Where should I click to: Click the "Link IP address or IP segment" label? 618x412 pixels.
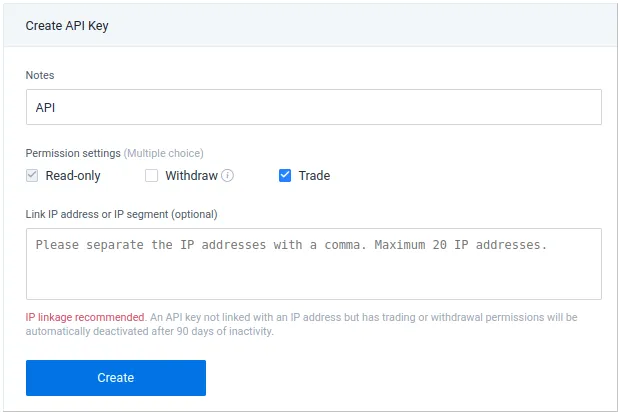point(98,214)
